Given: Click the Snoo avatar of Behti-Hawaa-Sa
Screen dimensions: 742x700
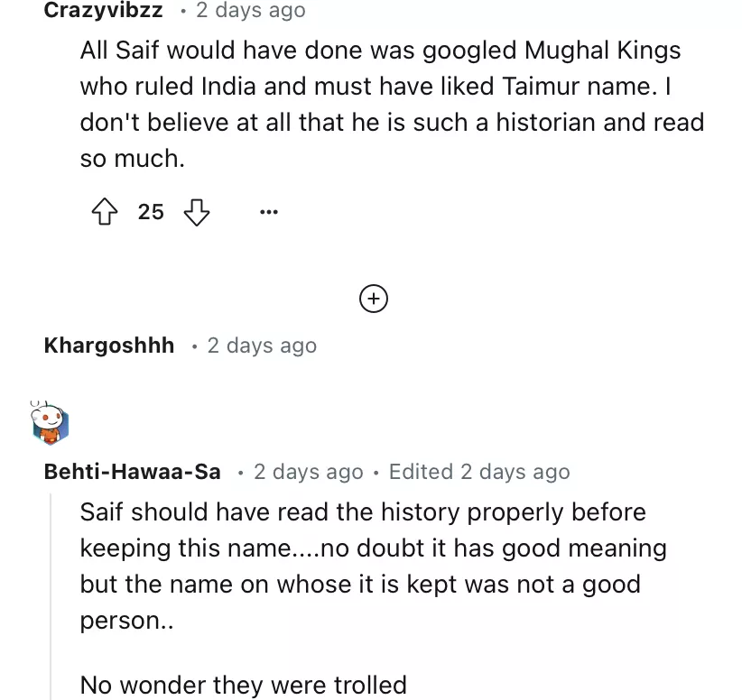Looking at the screenshot, I should (x=50, y=423).
